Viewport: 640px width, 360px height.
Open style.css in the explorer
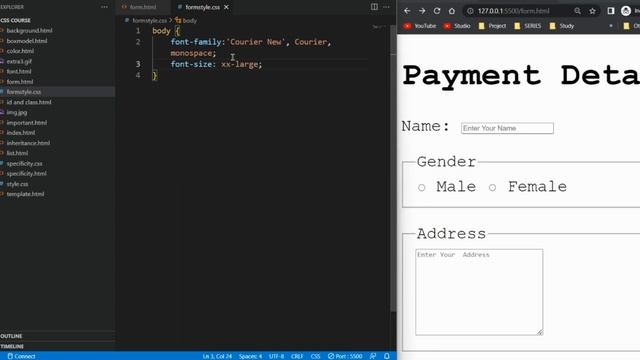tap(18, 184)
